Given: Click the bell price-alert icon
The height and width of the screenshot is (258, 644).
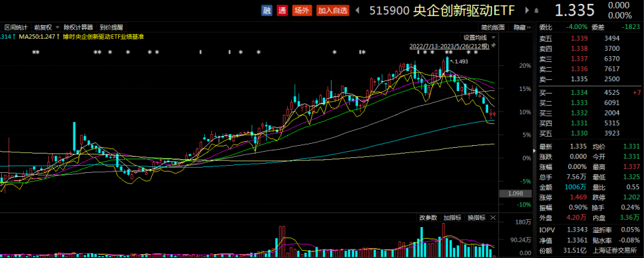Looking at the screenshot, I should coord(537,11).
